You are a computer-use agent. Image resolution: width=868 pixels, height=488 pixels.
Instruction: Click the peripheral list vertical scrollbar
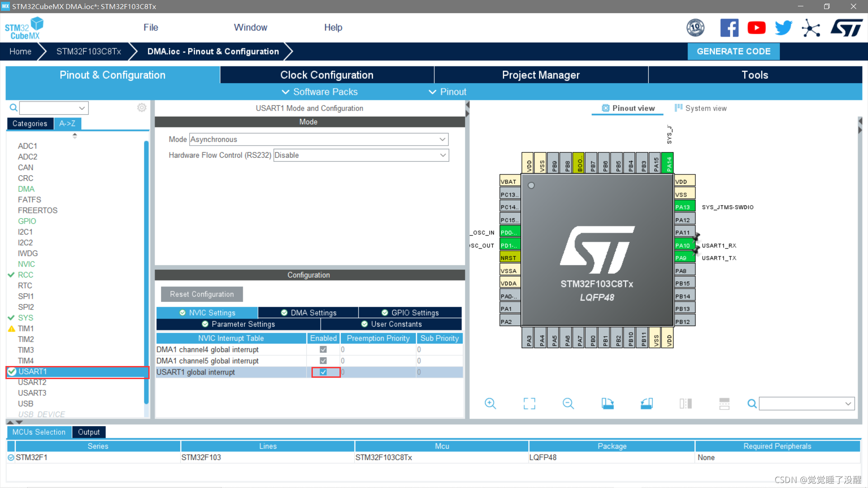tap(146, 271)
